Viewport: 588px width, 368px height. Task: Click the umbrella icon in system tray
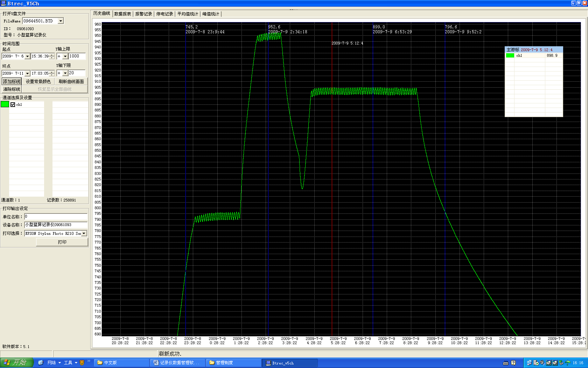(x=568, y=363)
